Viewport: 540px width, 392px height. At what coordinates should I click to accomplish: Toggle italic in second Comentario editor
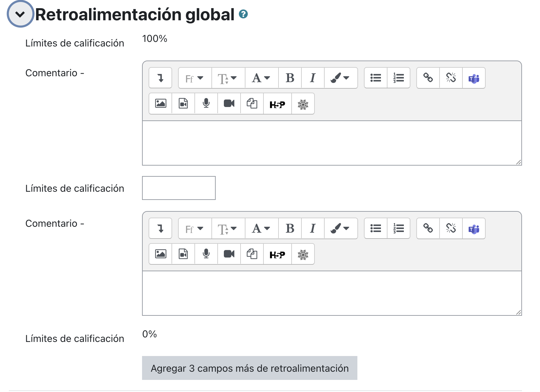(313, 228)
